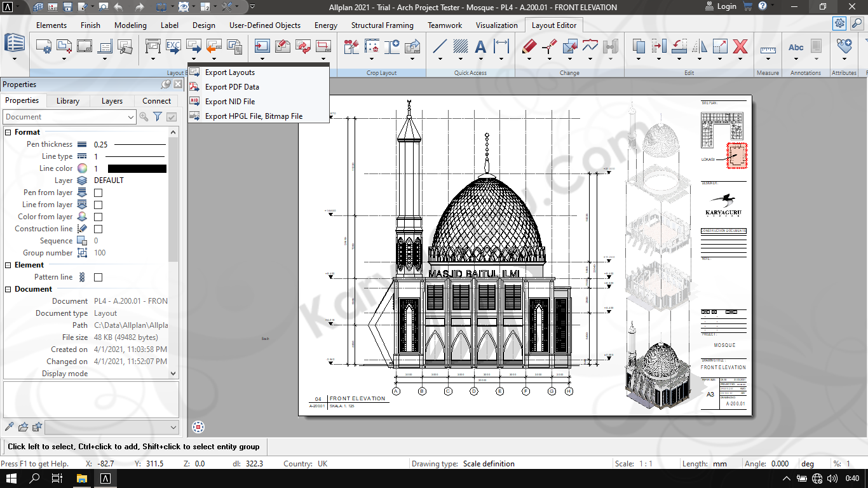Screen dimensions: 868x488
Task: Click the black Line color swatch
Action: 137,168
